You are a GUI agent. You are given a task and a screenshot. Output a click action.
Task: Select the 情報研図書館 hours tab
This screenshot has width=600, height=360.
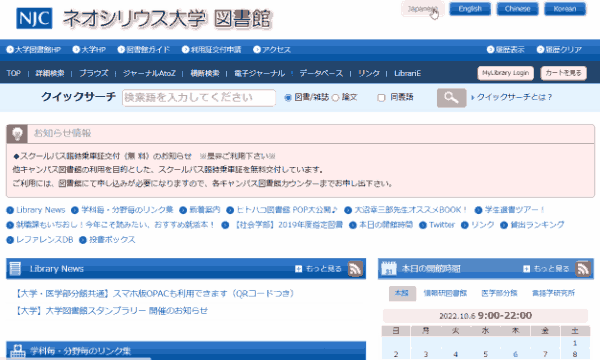click(445, 293)
